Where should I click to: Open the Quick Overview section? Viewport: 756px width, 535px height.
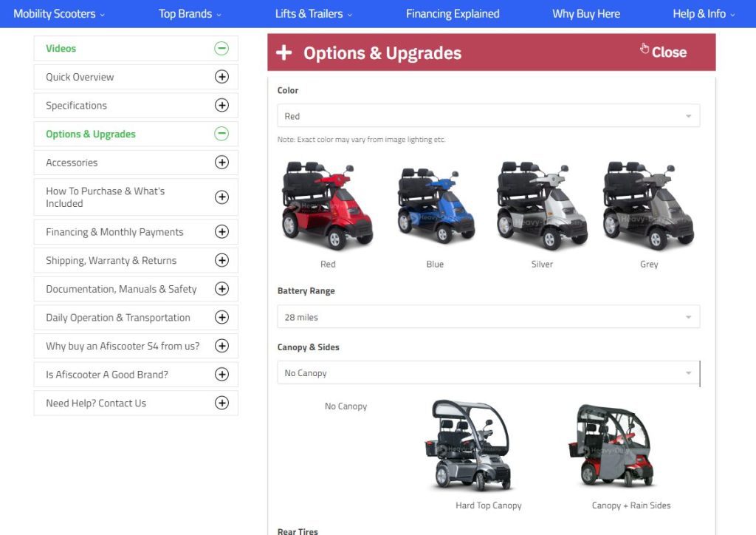(x=136, y=77)
